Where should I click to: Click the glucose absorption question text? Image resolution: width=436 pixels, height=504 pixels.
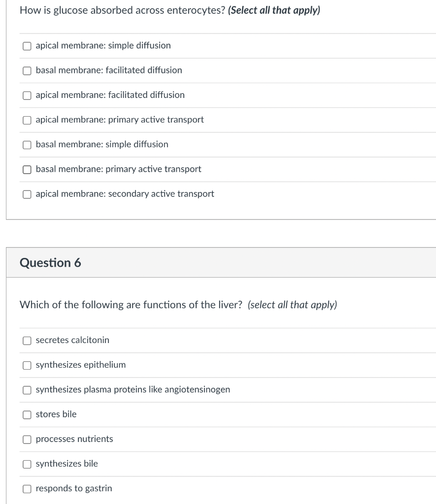pos(169,11)
